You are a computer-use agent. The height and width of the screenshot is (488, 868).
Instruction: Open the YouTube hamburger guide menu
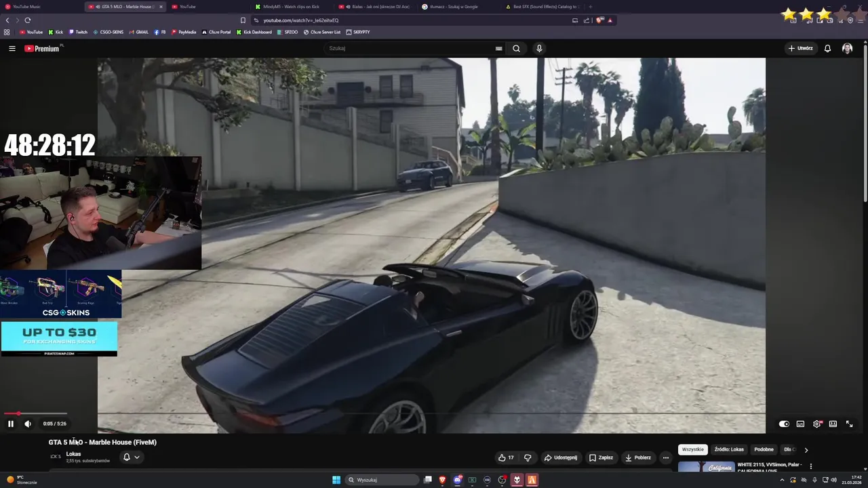click(12, 48)
